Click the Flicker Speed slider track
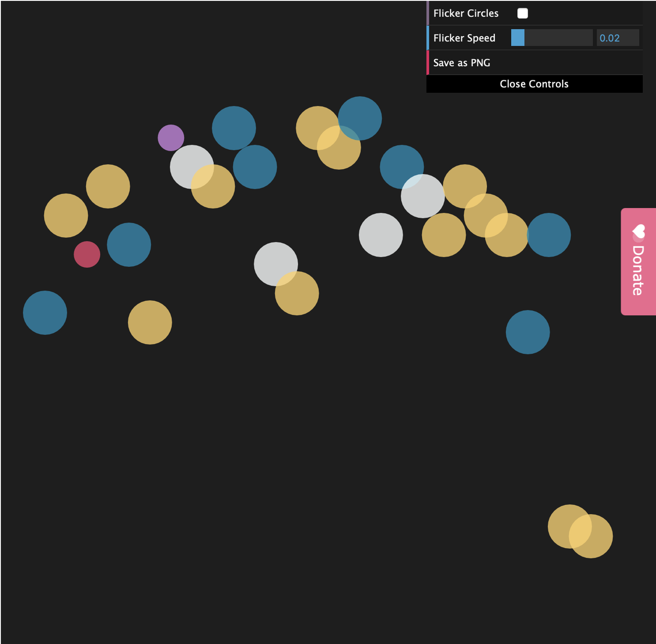 tap(551, 38)
